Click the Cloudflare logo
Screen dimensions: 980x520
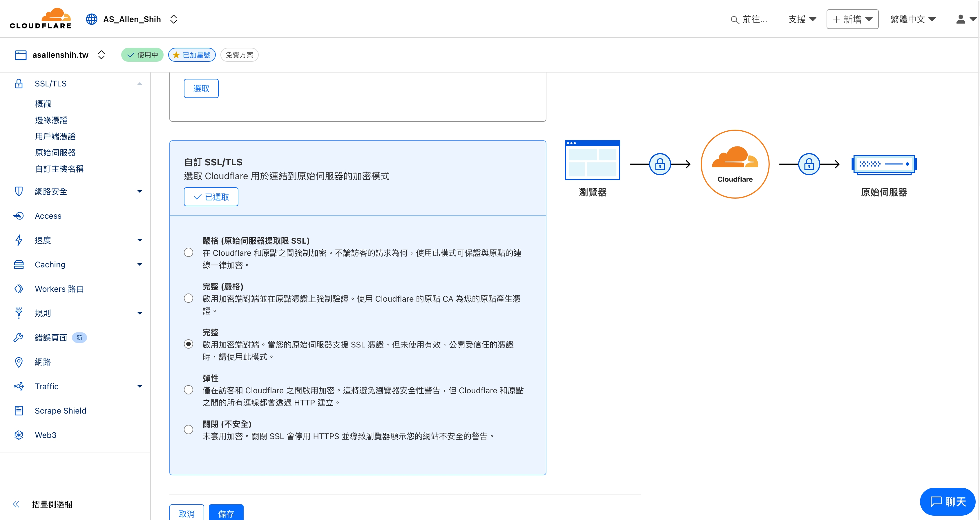pyautogui.click(x=40, y=19)
